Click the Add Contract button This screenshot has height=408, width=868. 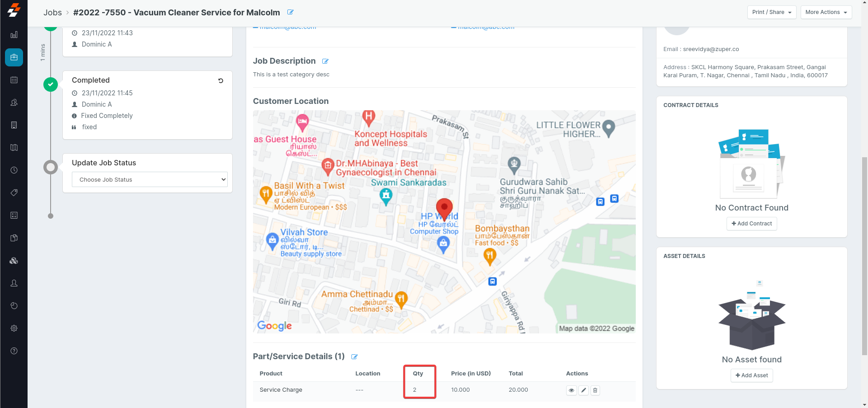[752, 224]
